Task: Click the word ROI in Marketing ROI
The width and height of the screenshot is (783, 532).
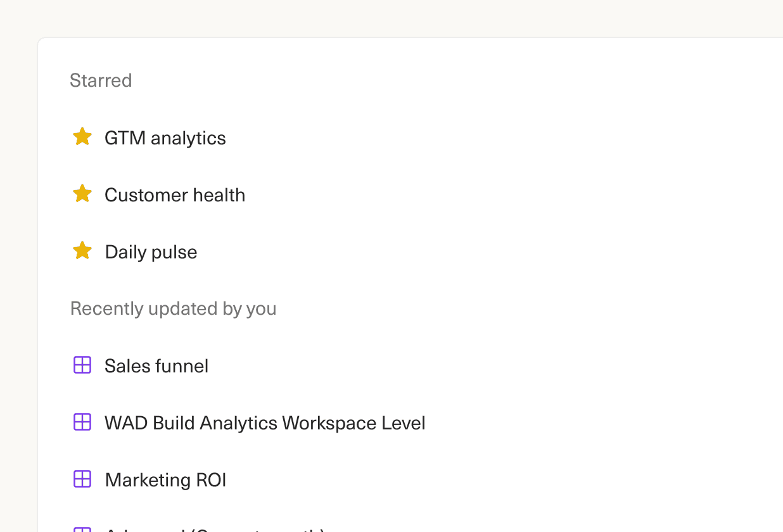Action: coord(211,480)
